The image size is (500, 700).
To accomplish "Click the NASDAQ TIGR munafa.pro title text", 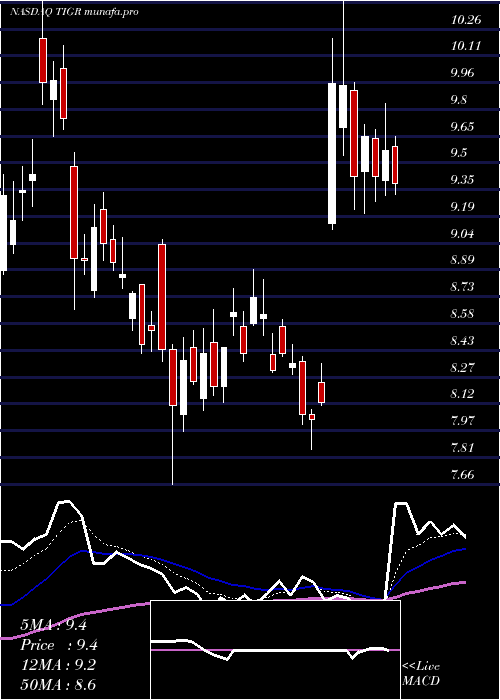I will (x=74, y=12).
